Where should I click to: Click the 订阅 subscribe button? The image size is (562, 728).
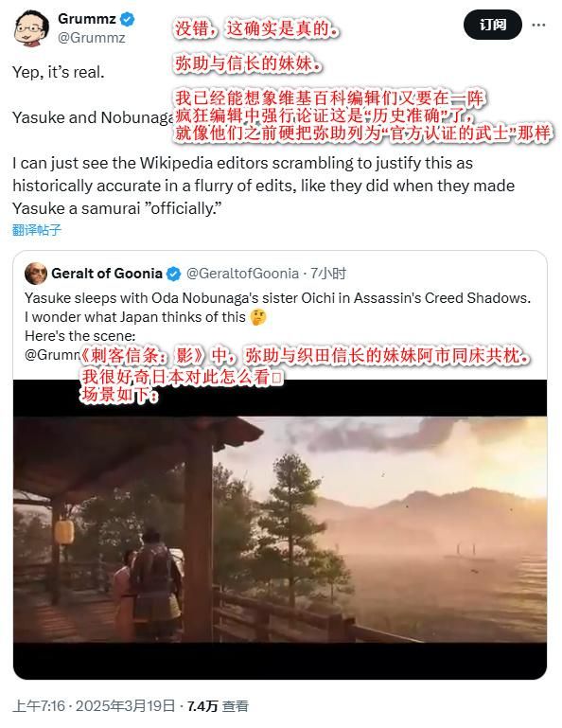click(493, 25)
